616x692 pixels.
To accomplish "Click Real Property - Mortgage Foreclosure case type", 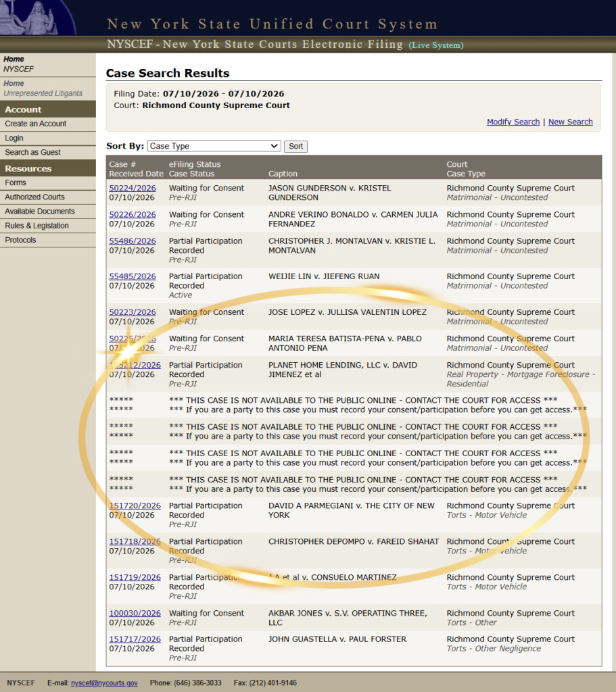I will pos(521,379).
